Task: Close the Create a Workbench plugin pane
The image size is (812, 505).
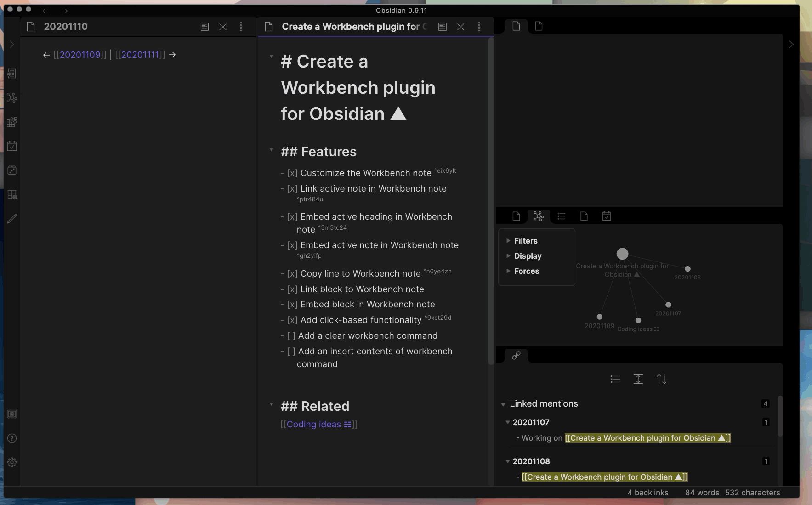Action: (461, 27)
